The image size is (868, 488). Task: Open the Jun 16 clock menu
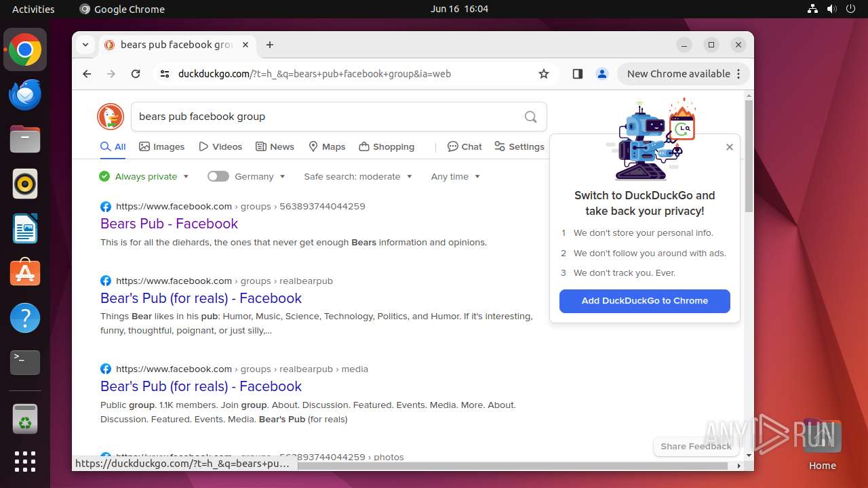tap(459, 9)
